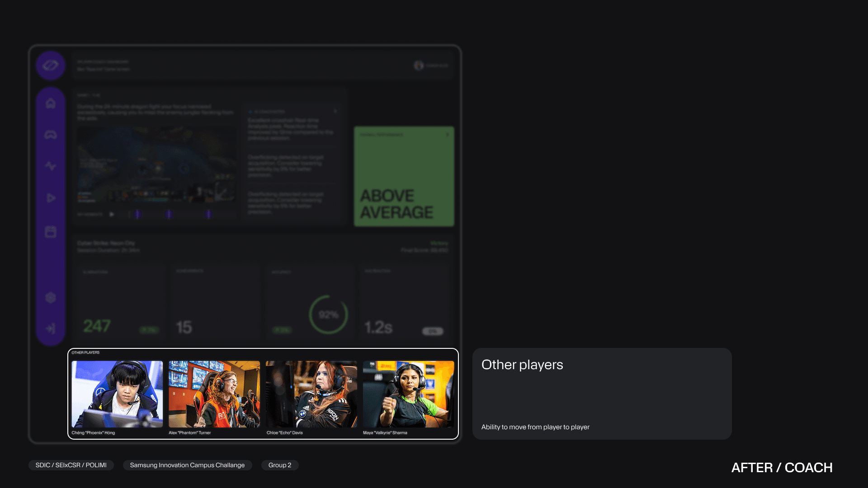
Task: Click the Group 2 tag
Action: pyautogui.click(x=280, y=465)
